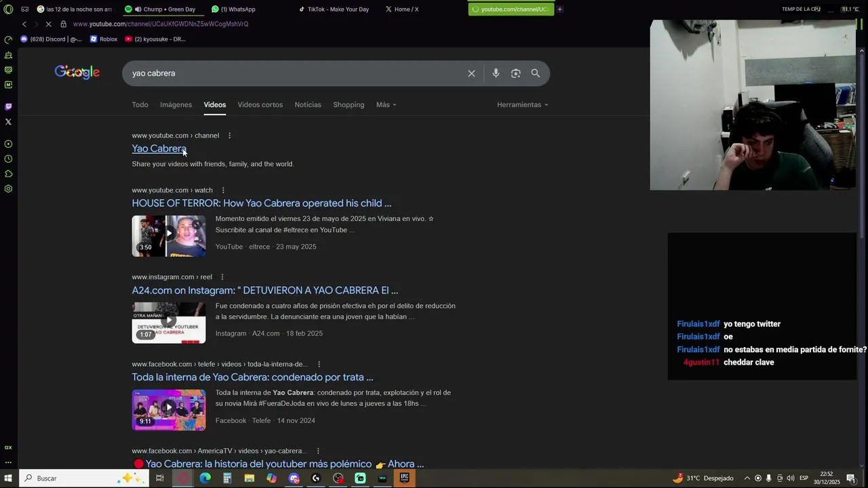Play the 9:11 Telefe video thumbnail
This screenshot has height=488, width=868.
pos(169,410)
